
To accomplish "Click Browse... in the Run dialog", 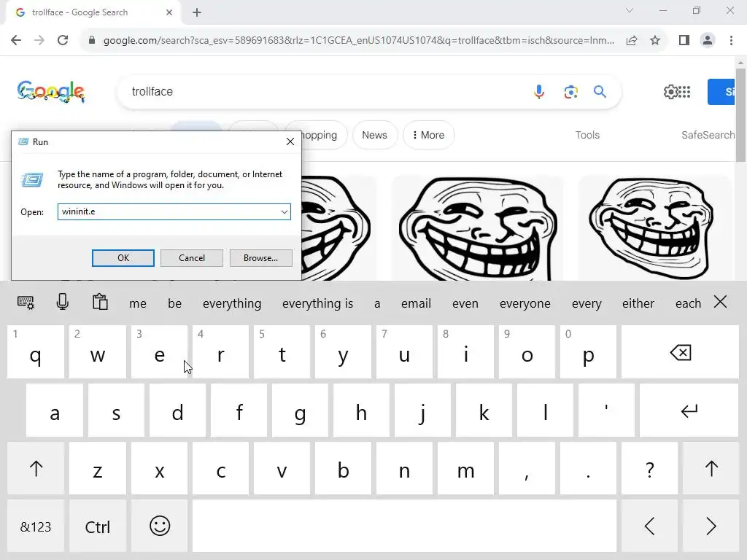I will (260, 258).
